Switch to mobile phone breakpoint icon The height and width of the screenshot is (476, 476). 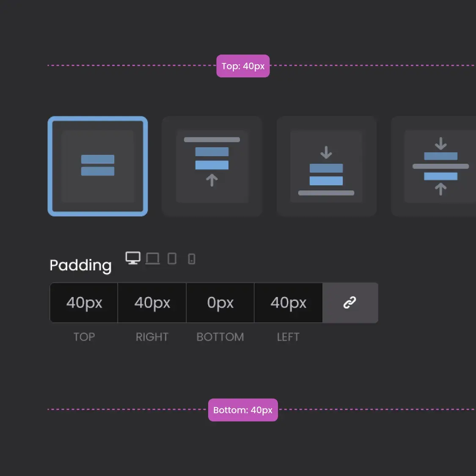tap(192, 259)
